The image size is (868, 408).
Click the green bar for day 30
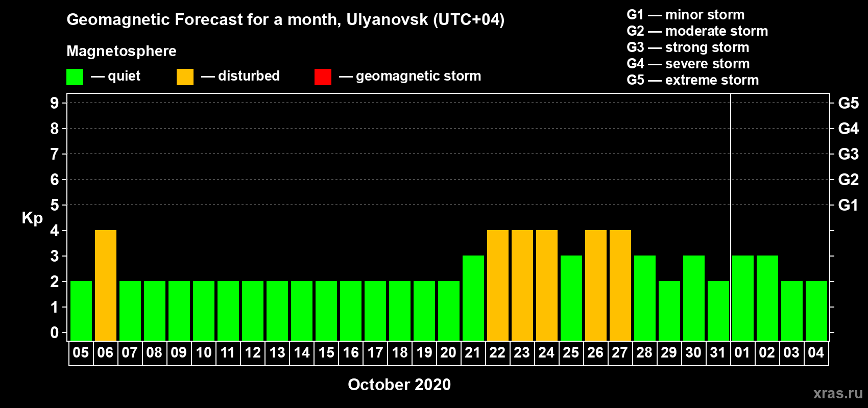694,298
